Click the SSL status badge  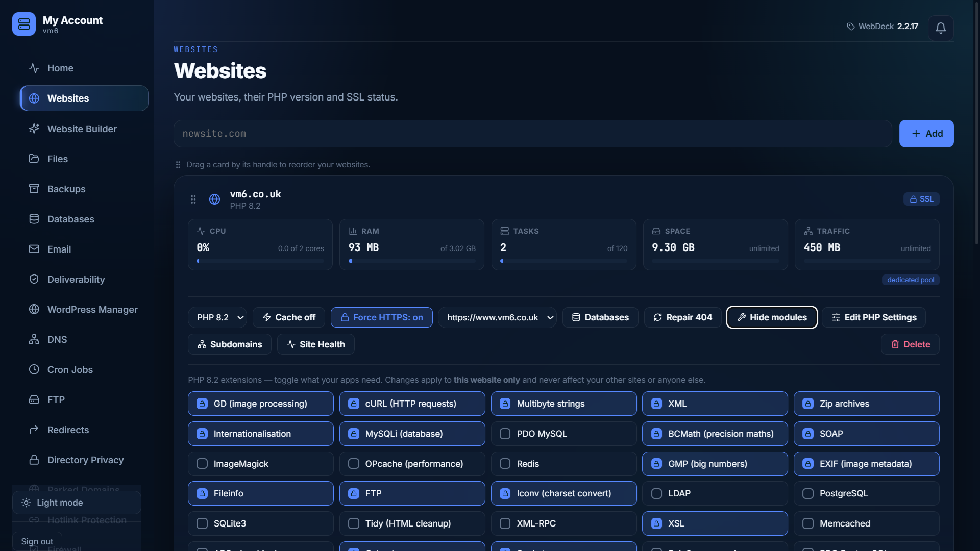921,199
